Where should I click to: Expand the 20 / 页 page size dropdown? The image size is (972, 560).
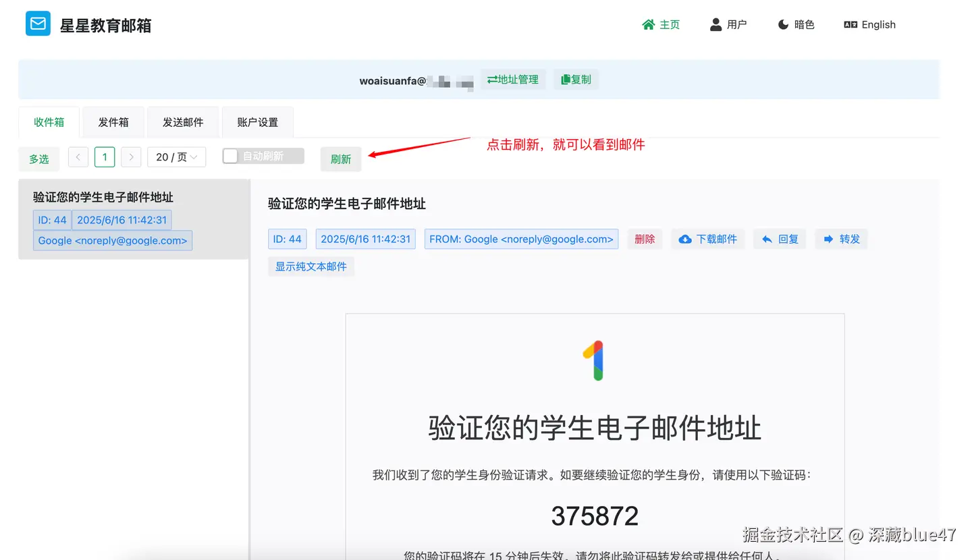pos(176,157)
